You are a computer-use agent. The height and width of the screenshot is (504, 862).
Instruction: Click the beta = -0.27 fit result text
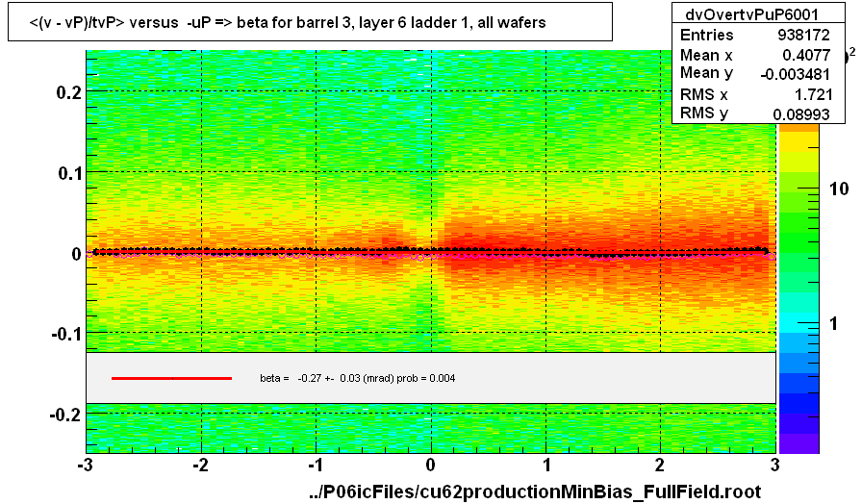point(357,378)
